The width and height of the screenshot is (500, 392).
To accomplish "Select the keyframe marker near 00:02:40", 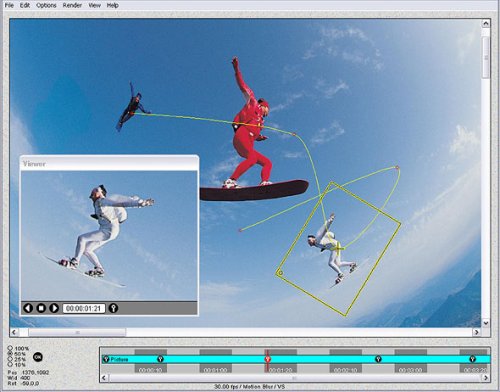I will tap(378, 359).
